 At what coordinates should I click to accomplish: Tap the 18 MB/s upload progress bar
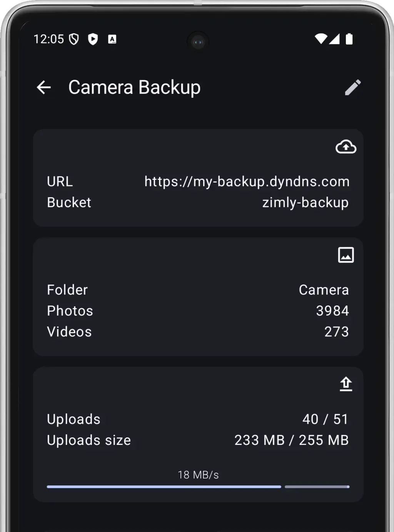point(197,486)
